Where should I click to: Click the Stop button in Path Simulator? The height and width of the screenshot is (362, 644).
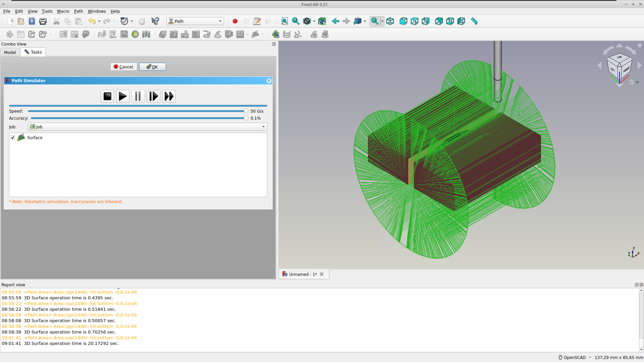(x=107, y=96)
